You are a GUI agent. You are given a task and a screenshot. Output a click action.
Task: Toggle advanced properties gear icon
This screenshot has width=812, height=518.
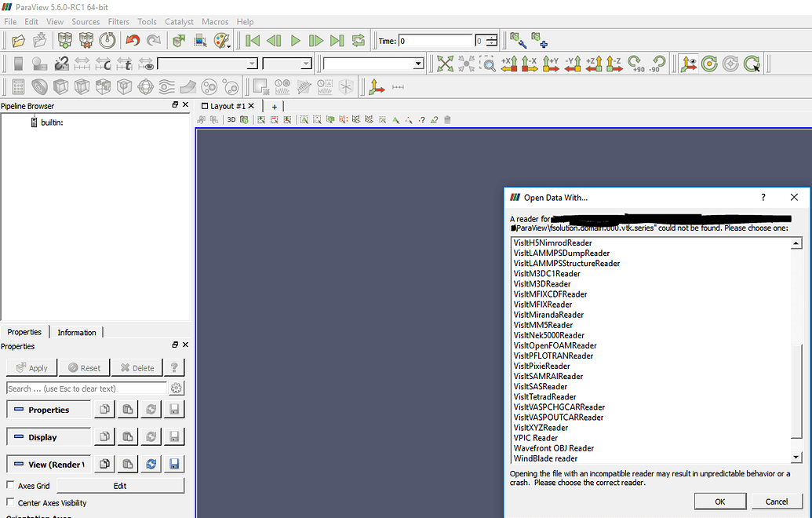[176, 388]
